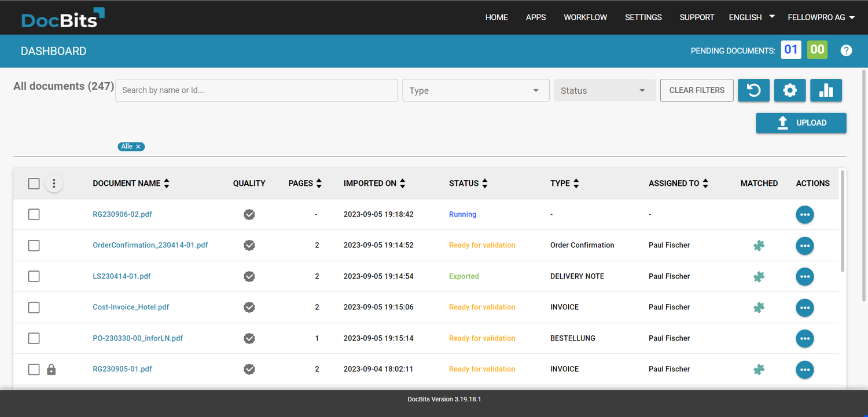Check the box for OrderConfirmation_230414-01.pdf
Viewport: 868px width, 417px height.
click(x=34, y=246)
